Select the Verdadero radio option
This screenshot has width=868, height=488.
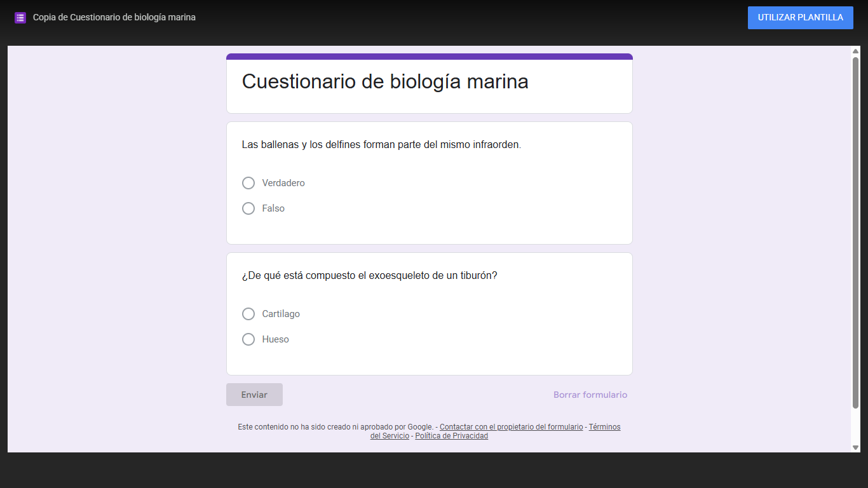point(248,183)
